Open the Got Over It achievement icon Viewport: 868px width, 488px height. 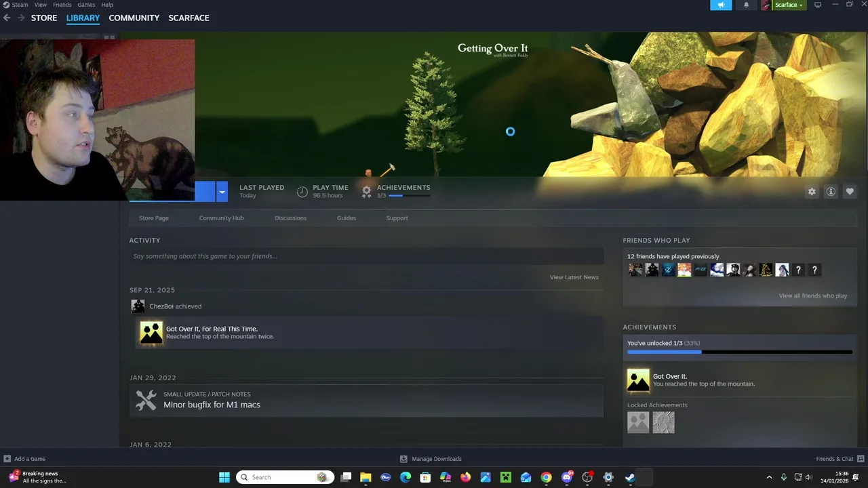click(638, 380)
